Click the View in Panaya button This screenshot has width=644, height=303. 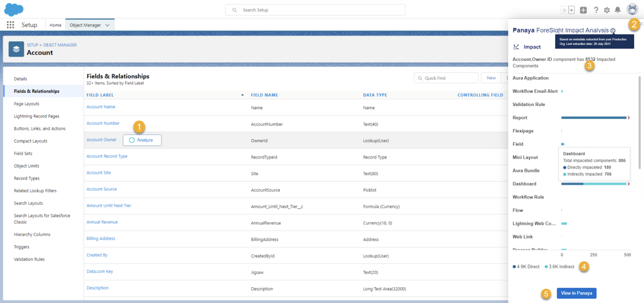577,293
